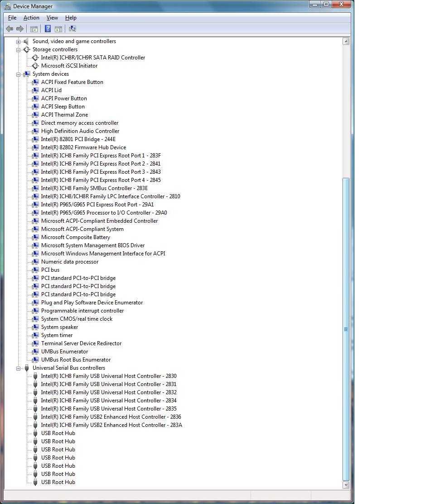Open the File menu
This screenshot has width=435, height=504.
tap(12, 18)
